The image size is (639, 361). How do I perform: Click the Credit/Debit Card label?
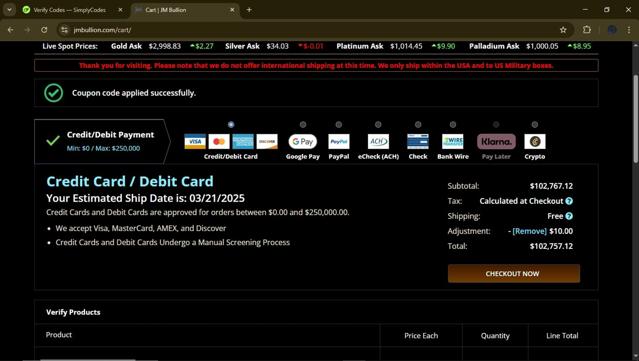(231, 156)
